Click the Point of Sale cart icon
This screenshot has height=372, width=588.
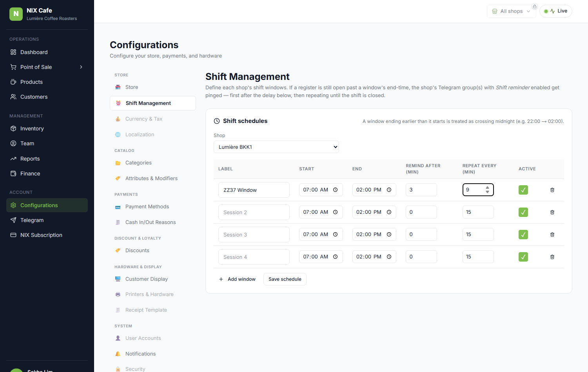13,67
